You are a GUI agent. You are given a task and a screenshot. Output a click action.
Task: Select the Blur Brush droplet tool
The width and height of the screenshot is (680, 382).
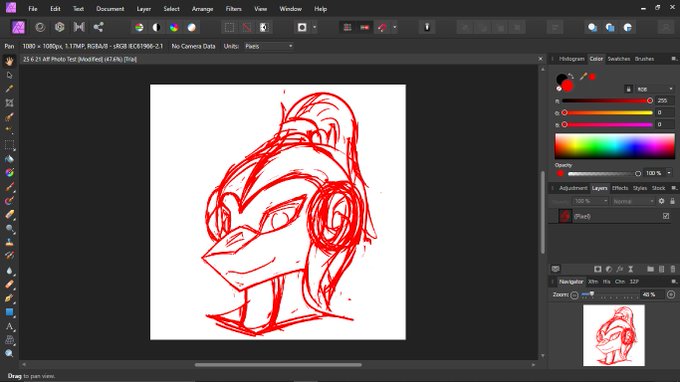click(x=9, y=271)
